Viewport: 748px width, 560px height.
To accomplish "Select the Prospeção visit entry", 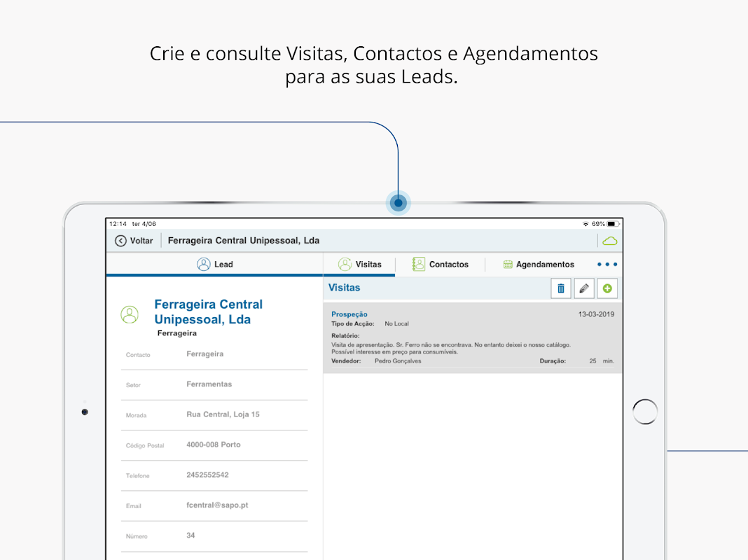I will [x=472, y=337].
